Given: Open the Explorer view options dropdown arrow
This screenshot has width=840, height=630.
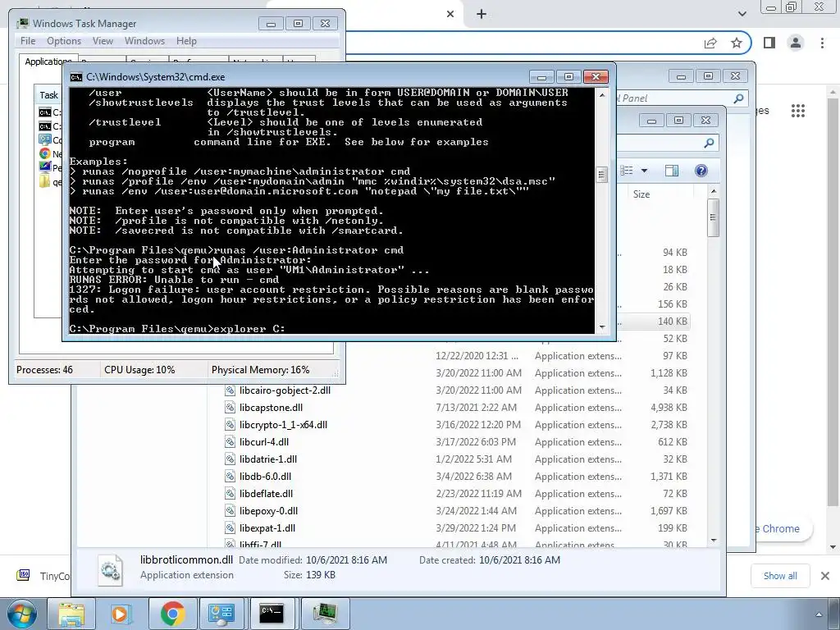Looking at the screenshot, I should coord(645,171).
